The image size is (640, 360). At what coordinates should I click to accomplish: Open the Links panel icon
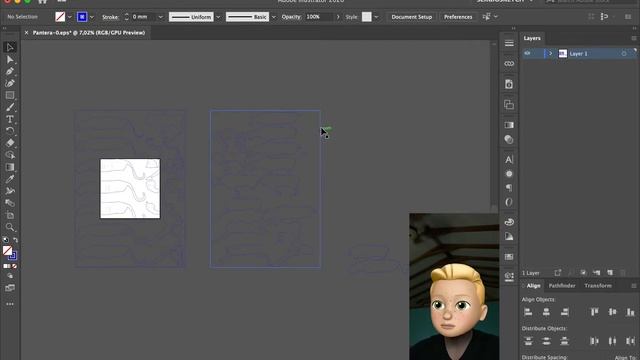509,64
